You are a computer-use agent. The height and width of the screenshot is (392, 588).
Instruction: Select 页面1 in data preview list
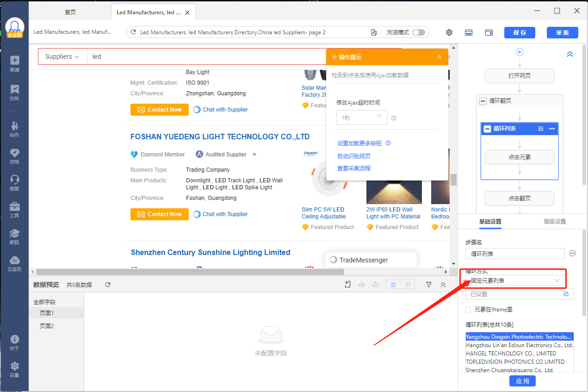click(56, 313)
